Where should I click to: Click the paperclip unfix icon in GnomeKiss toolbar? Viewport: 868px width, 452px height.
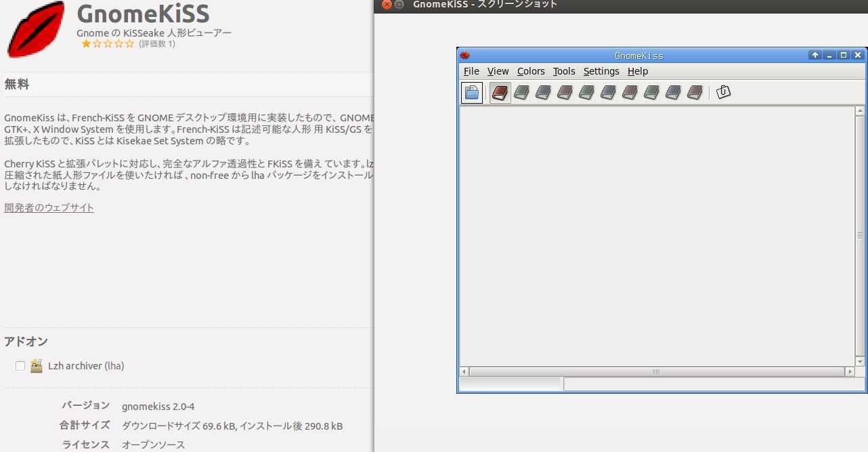coord(723,91)
